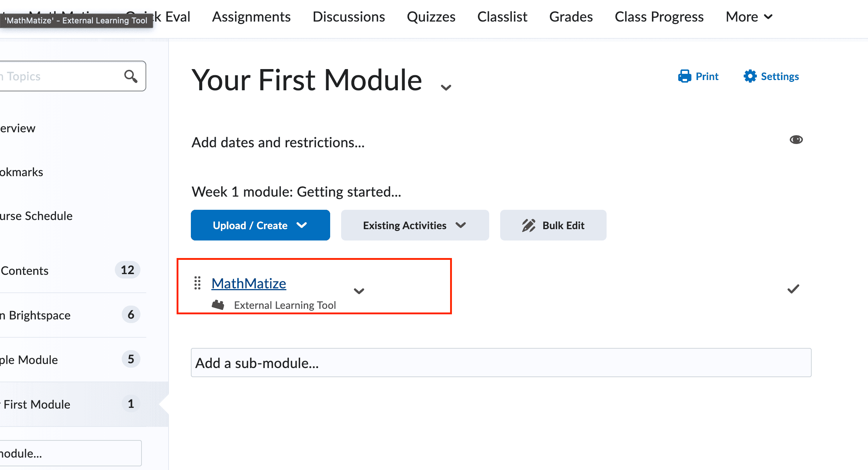
Task: Click the Settings gear icon
Action: click(x=750, y=76)
